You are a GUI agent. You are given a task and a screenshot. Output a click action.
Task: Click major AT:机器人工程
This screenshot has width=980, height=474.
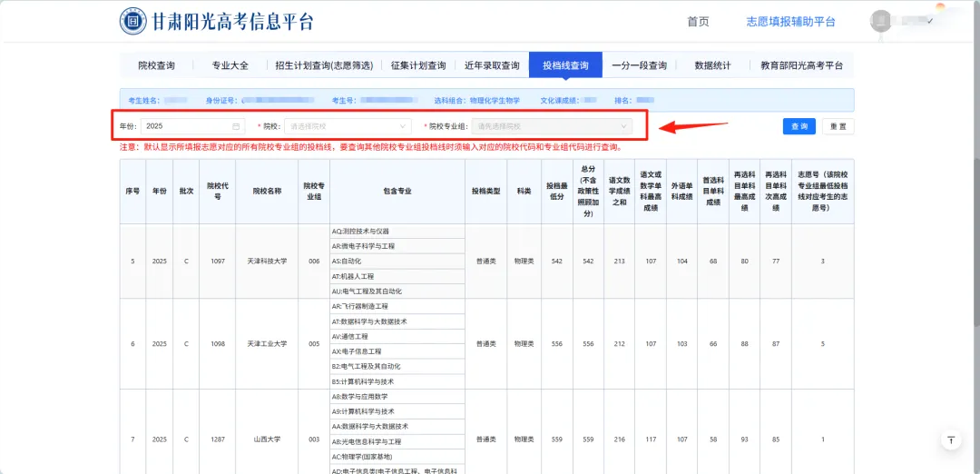397,276
